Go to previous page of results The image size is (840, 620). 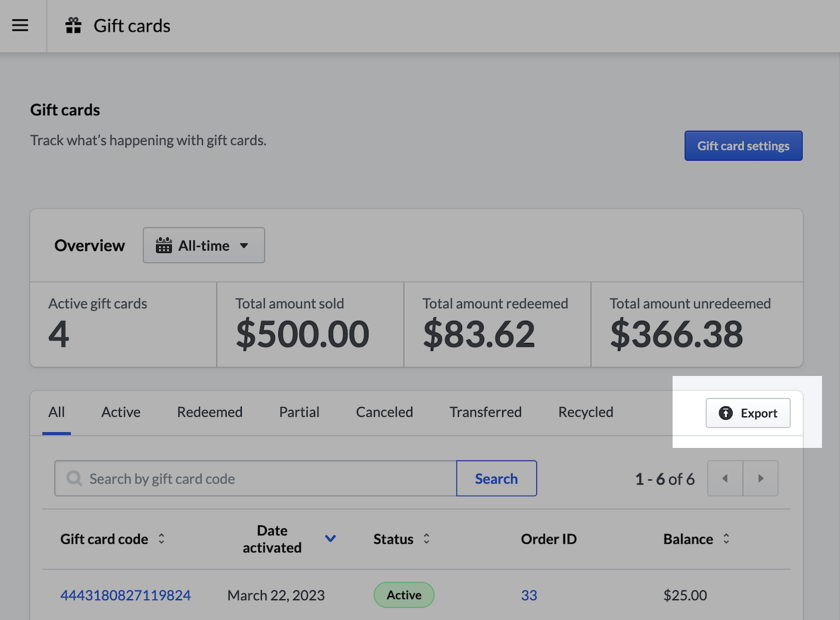click(x=725, y=478)
